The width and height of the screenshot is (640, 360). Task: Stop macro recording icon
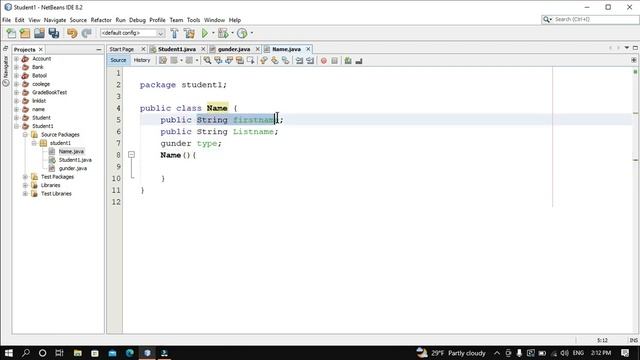point(334,60)
